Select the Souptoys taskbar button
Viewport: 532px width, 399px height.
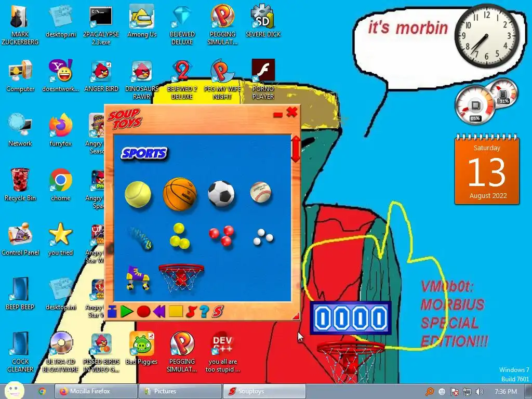pos(264,391)
